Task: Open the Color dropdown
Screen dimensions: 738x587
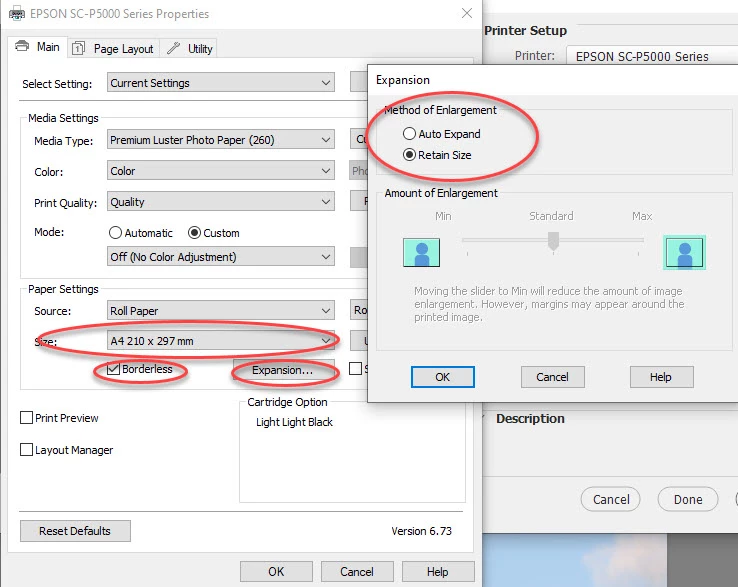Action: pos(221,171)
